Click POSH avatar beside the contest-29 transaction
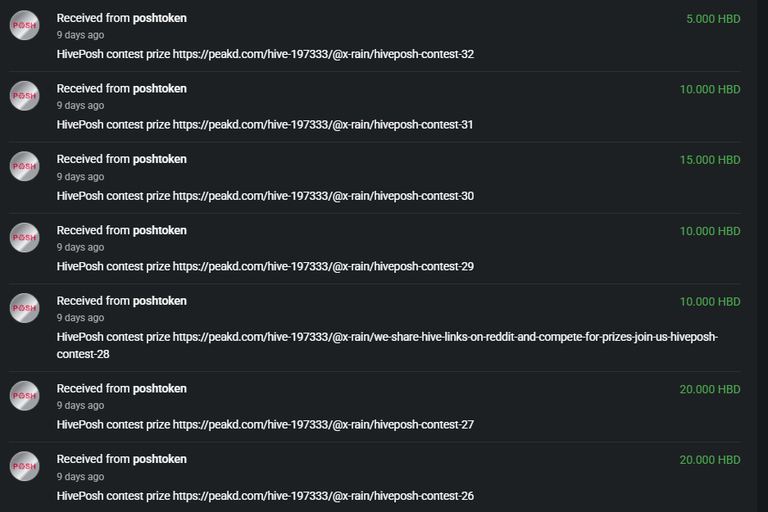Image resolution: width=768 pixels, height=512 pixels. click(x=24, y=238)
